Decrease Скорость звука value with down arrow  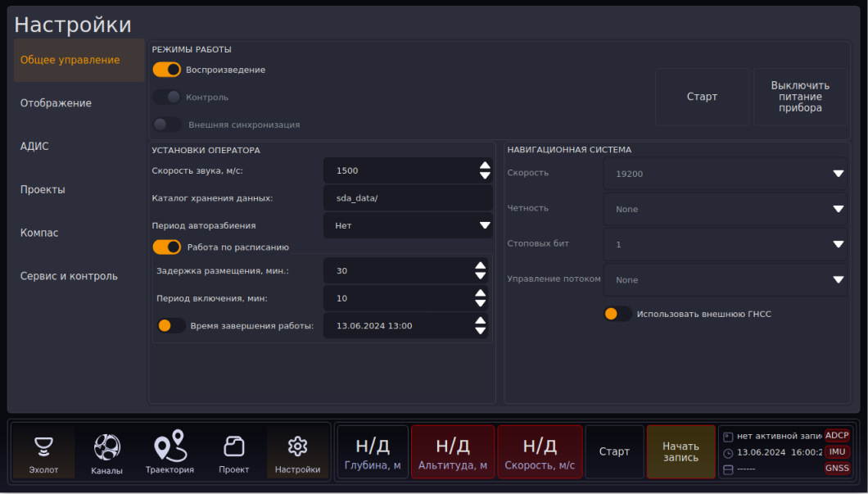tap(485, 175)
